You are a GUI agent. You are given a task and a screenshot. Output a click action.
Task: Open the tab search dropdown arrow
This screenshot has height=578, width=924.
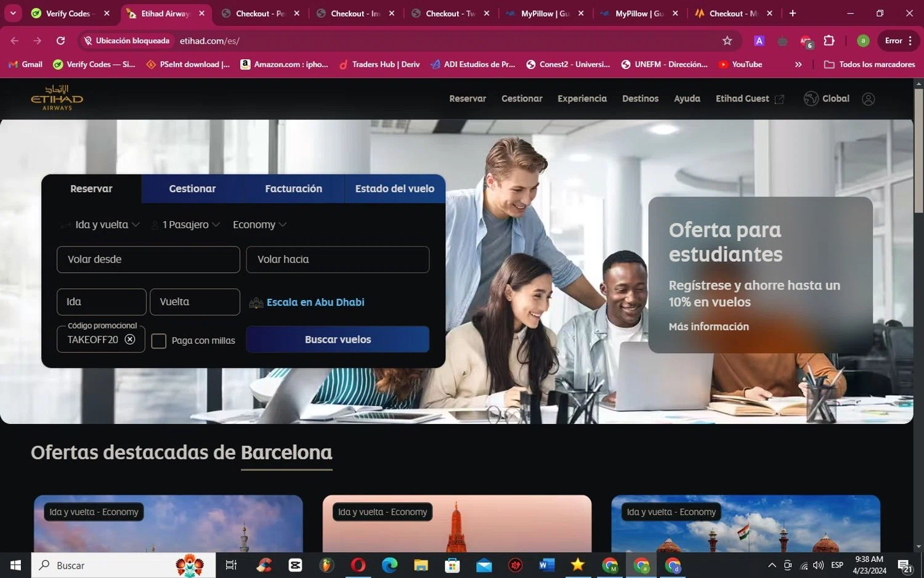12,13
